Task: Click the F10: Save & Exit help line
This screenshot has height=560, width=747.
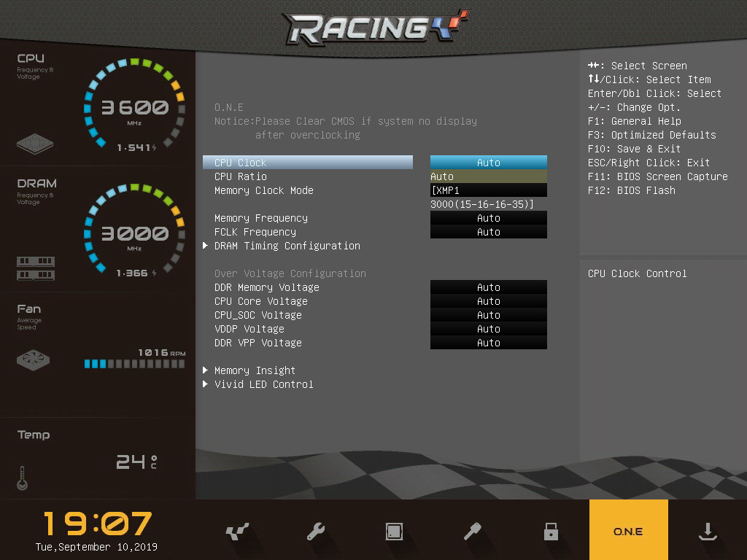Action: coord(634,149)
